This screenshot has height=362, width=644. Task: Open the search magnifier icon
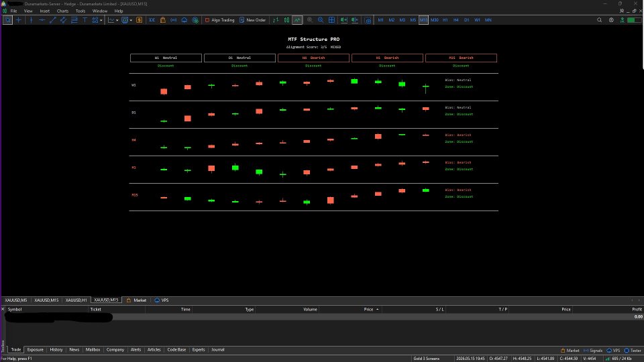click(599, 19)
